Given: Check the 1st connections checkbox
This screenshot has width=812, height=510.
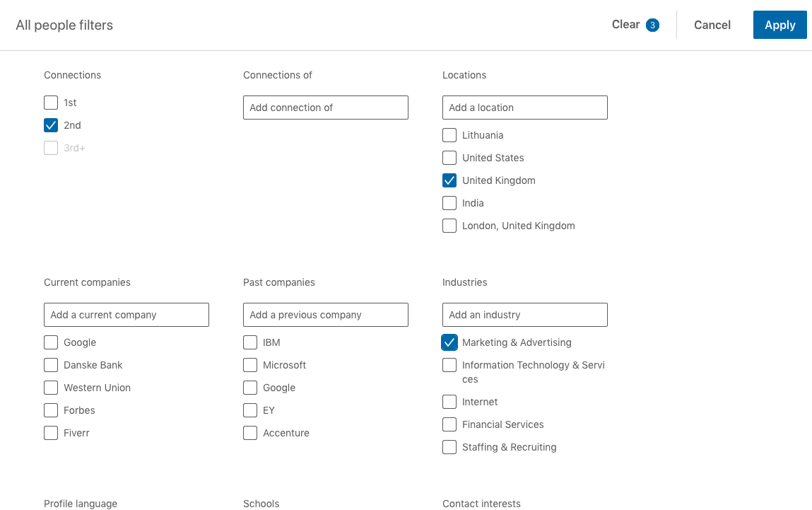Looking at the screenshot, I should coord(51,103).
